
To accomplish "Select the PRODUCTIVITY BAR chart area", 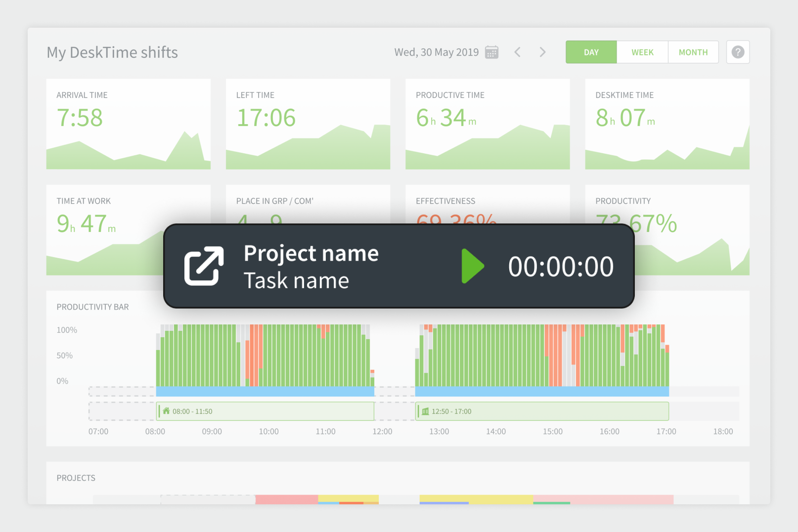I will 92,307.
